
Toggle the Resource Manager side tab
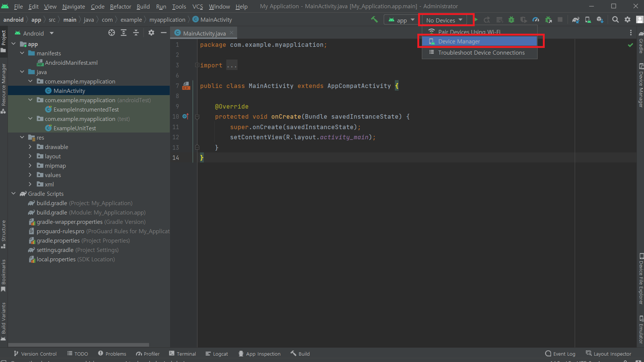4,88
